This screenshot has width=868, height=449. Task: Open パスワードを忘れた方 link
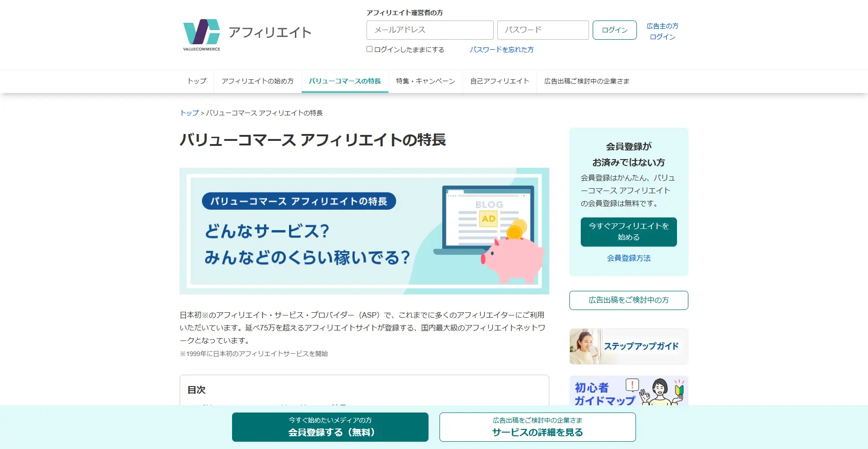pos(501,49)
